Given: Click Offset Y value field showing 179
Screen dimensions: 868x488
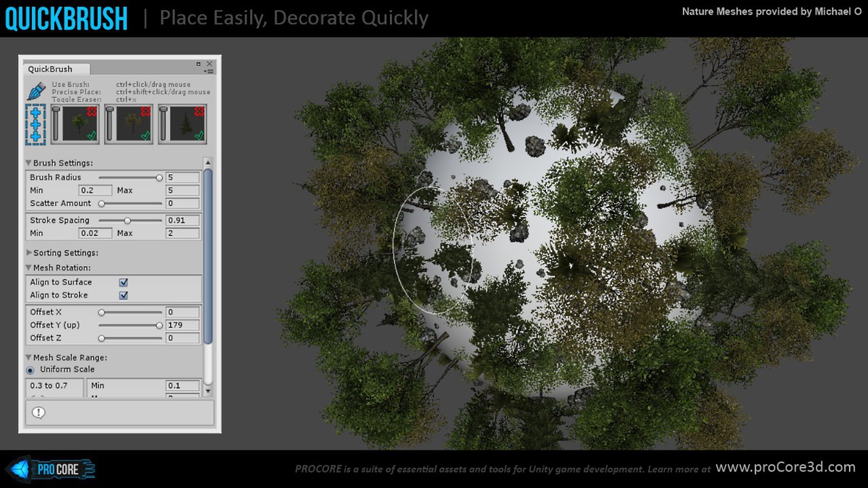Looking at the screenshot, I should tap(182, 325).
